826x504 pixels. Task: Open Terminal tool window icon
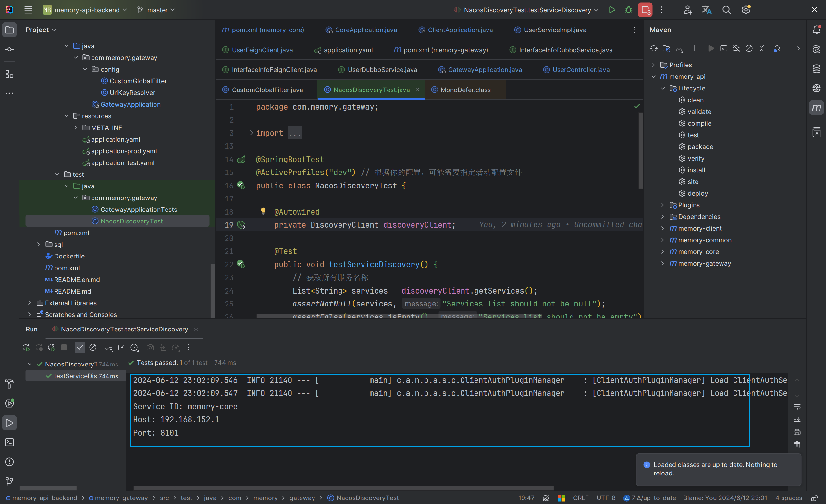[9, 442]
